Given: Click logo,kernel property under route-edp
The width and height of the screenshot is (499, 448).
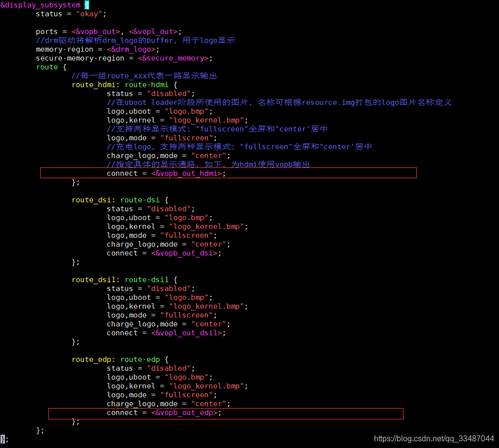Looking at the screenshot, I should [131, 386].
